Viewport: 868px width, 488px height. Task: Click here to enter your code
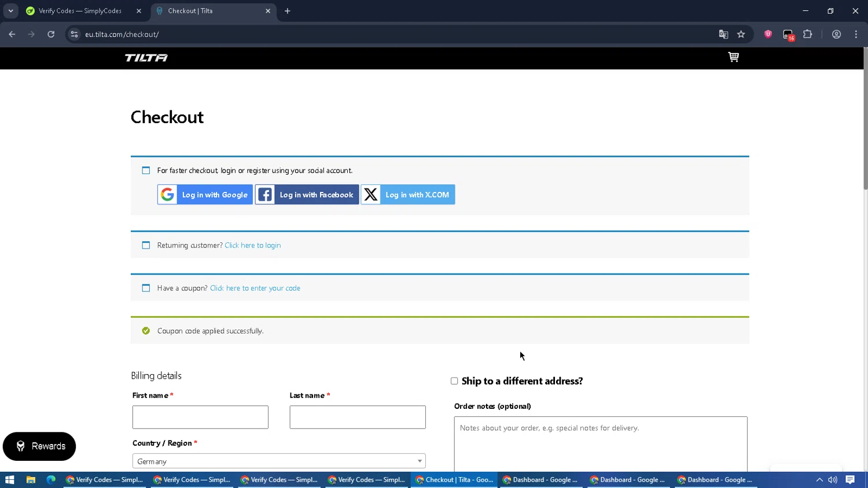coord(255,288)
